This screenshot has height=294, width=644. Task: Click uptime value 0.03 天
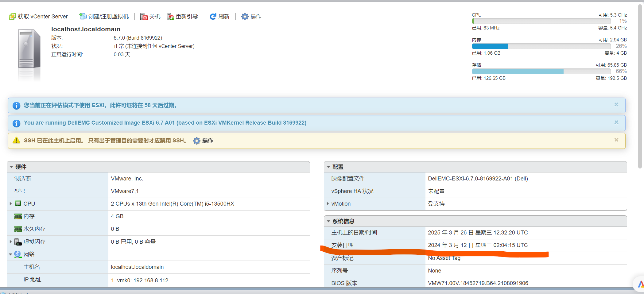(122, 54)
